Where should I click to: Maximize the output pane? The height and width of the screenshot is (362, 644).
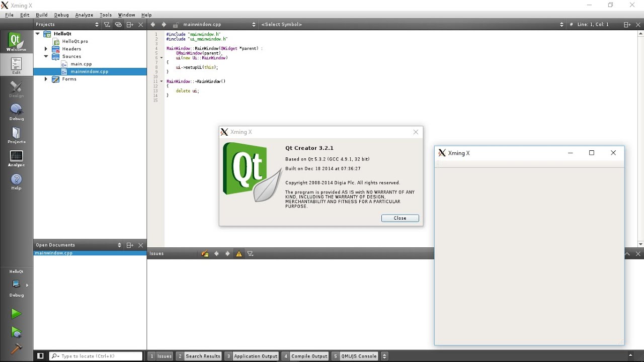click(627, 254)
